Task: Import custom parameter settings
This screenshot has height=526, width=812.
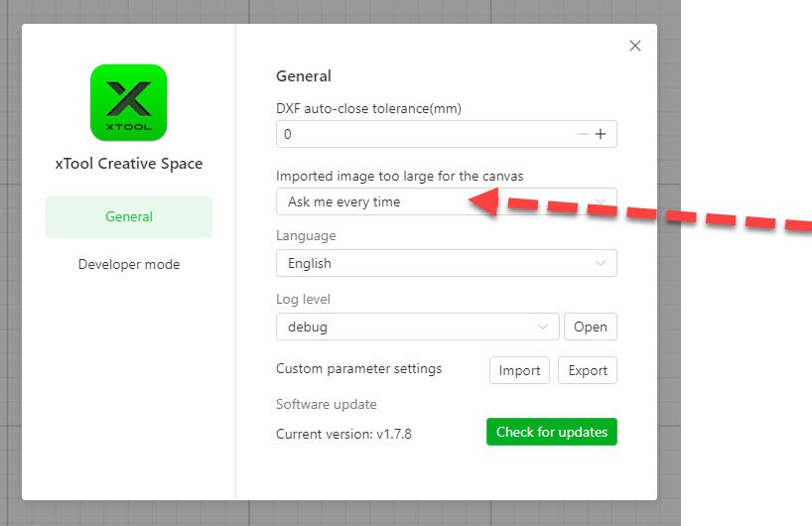Action: [x=519, y=370]
